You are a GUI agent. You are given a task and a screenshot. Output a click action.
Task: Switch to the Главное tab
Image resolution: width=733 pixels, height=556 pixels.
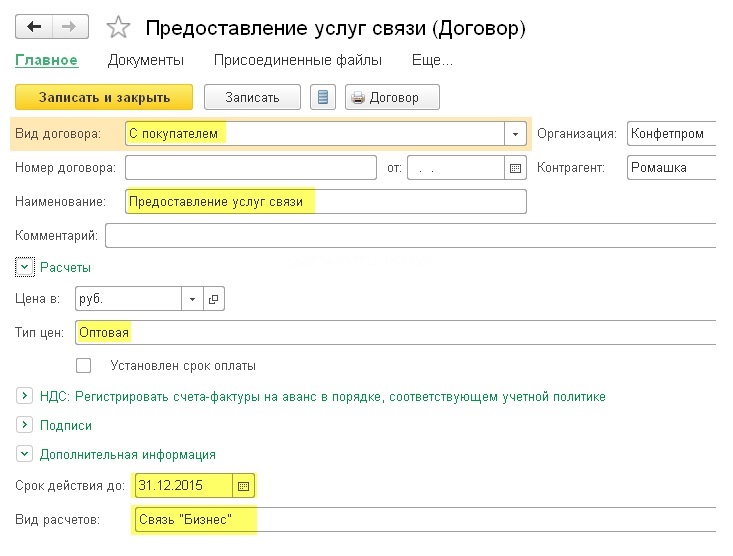tap(46, 60)
